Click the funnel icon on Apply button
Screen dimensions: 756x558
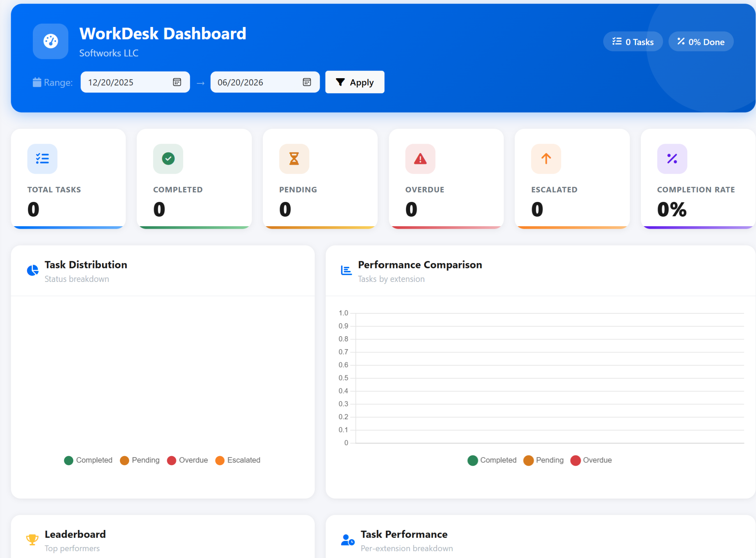pos(340,82)
